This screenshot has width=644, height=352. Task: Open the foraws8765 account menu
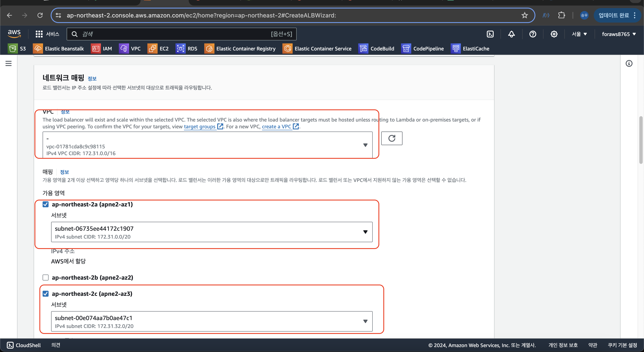click(618, 34)
